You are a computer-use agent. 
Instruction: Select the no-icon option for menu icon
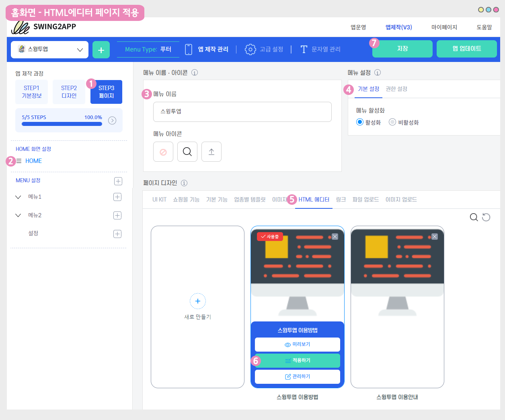click(x=163, y=152)
